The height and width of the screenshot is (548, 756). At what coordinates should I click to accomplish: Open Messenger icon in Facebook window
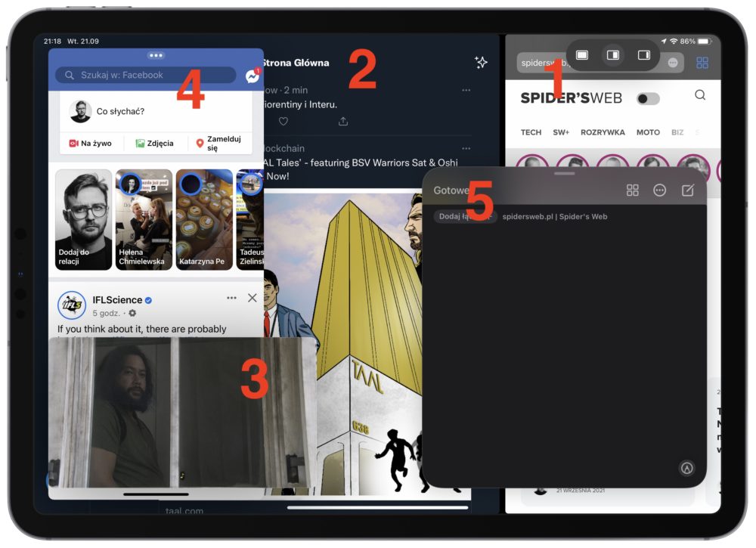[253, 76]
